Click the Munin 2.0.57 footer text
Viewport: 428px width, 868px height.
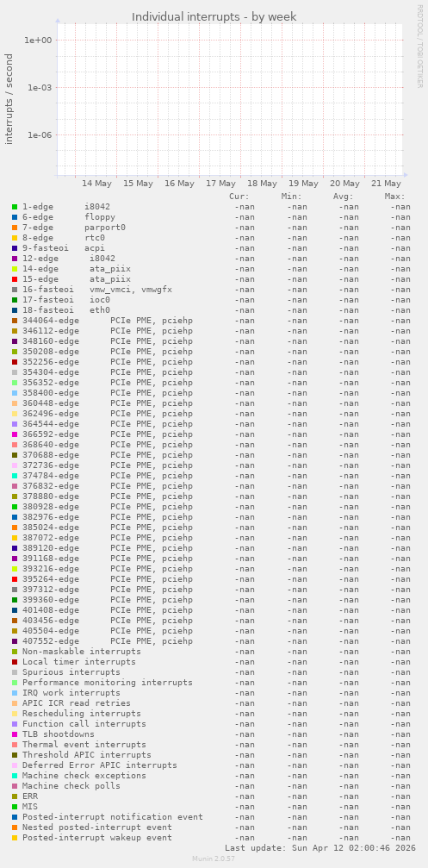coord(214,858)
